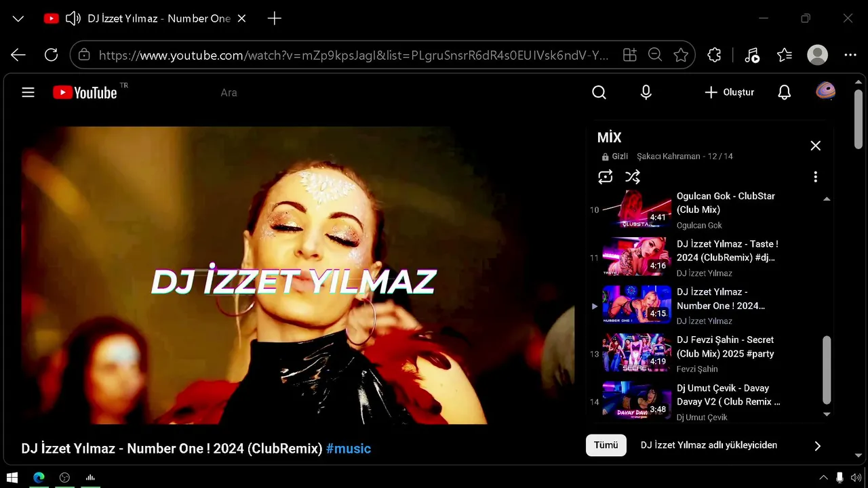Close the DJ İzzet Yılmaz tab
Image resolution: width=868 pixels, height=488 pixels.
click(x=242, y=18)
